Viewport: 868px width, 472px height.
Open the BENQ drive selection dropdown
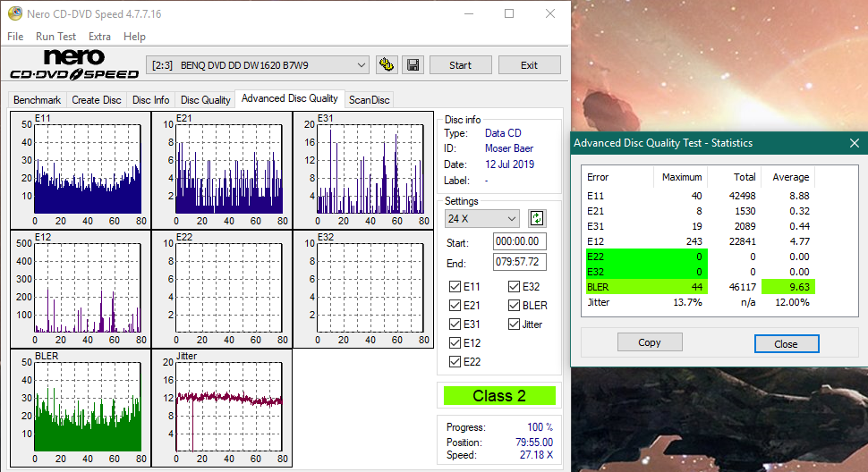258,65
